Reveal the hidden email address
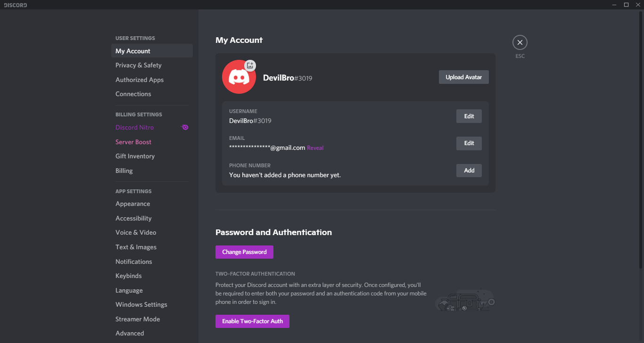The height and width of the screenshot is (343, 644). click(x=315, y=148)
